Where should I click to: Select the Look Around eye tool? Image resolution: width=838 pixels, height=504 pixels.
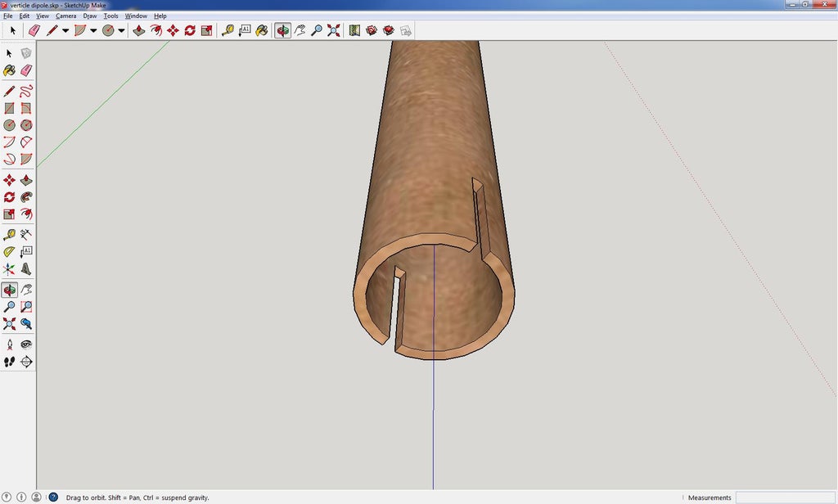[26, 344]
